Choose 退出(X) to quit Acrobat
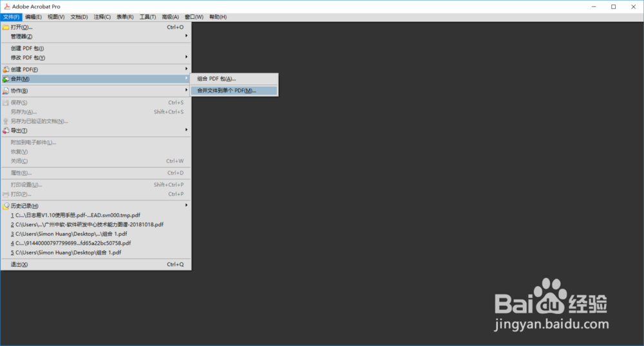644x346 pixels. pyautogui.click(x=96, y=265)
